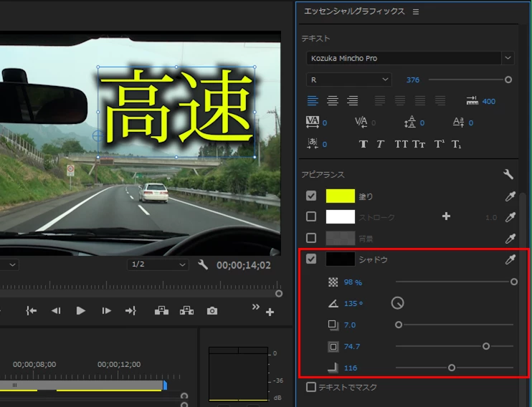The height and width of the screenshot is (407, 532).
Task: Click the shadow angle dial
Action: pyautogui.click(x=397, y=303)
